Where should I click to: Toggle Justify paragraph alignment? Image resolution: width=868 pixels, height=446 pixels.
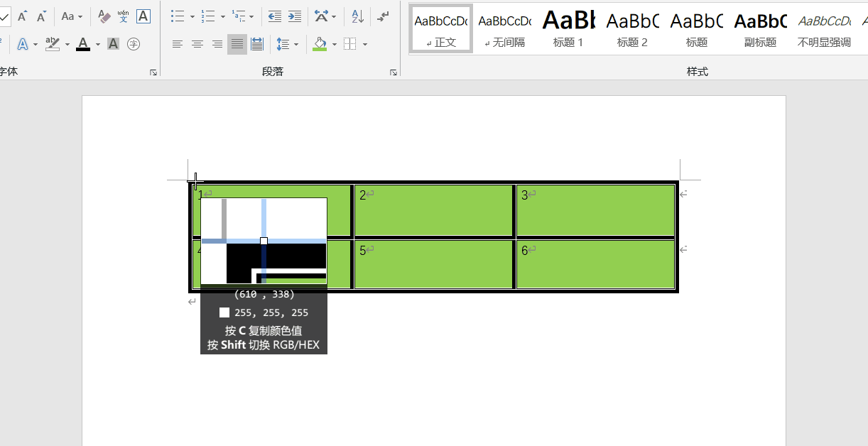(x=237, y=44)
